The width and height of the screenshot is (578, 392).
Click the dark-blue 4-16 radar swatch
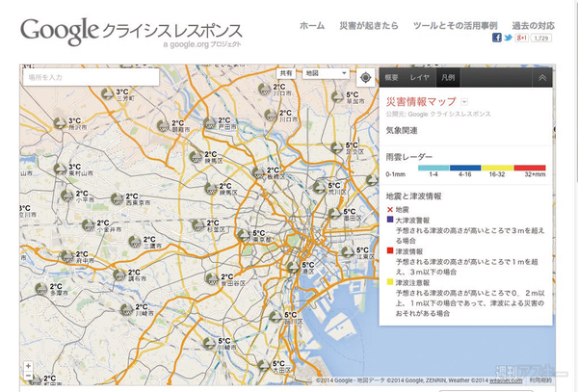point(465,168)
